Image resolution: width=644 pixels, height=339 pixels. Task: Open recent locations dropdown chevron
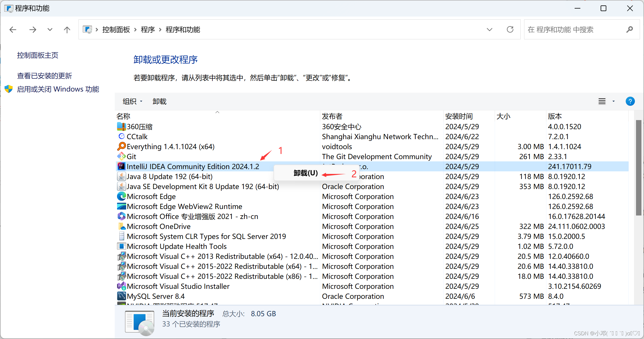click(x=50, y=30)
